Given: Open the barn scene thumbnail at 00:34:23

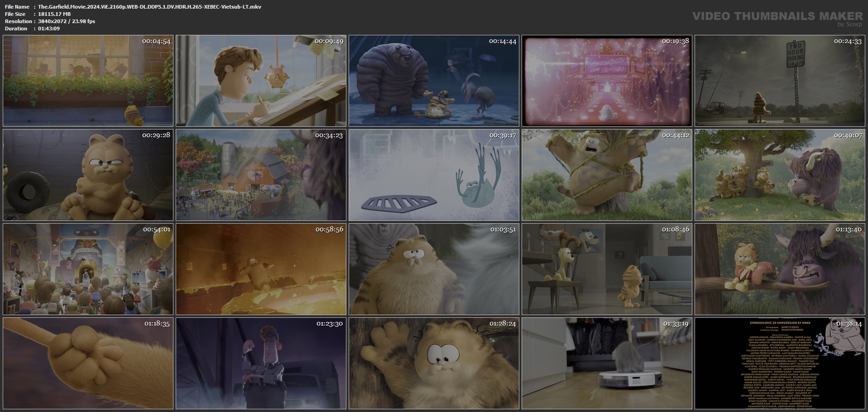Looking at the screenshot, I should click(x=261, y=175).
